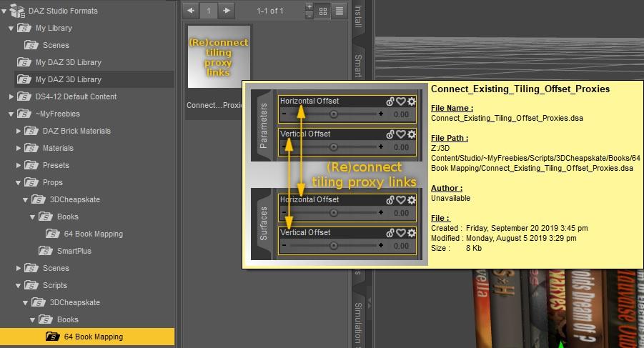
Task: Click folder icon beside SmartPlus
Action: click(45, 251)
